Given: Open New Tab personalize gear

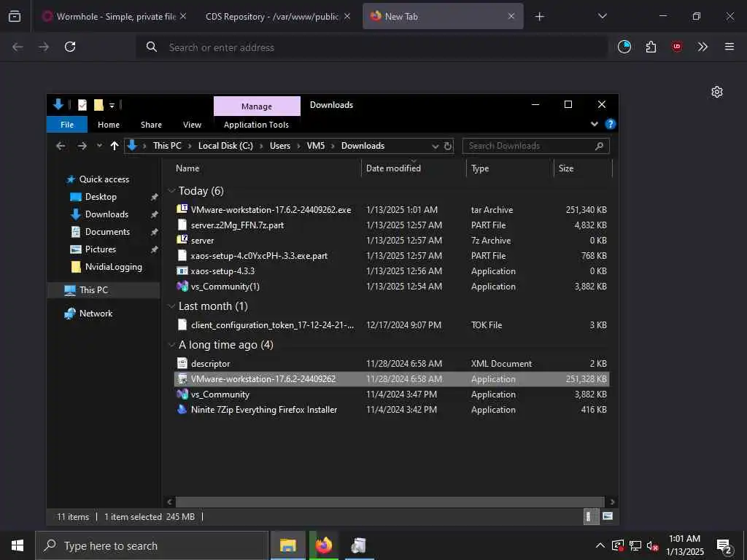Looking at the screenshot, I should click(716, 92).
